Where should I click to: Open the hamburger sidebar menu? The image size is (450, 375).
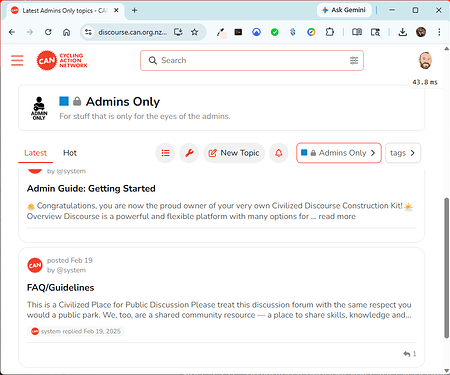point(17,60)
